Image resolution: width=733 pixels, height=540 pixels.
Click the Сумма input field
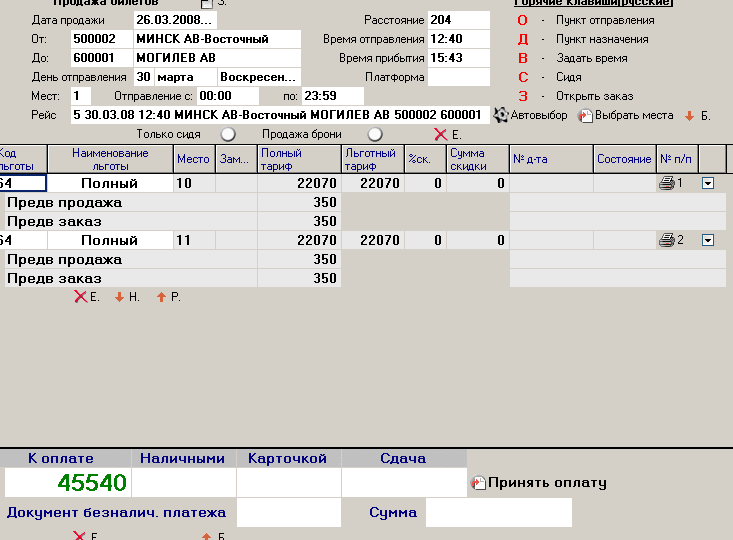(499, 512)
